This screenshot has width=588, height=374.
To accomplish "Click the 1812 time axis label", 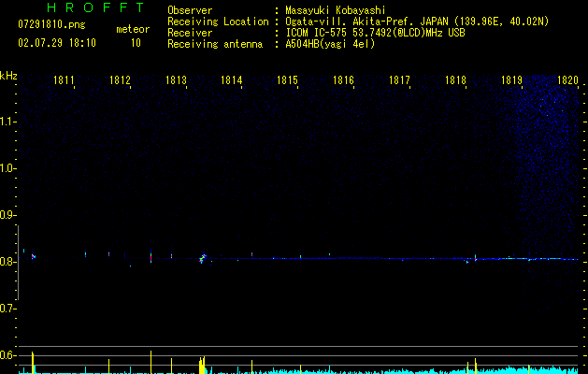I will point(120,79).
